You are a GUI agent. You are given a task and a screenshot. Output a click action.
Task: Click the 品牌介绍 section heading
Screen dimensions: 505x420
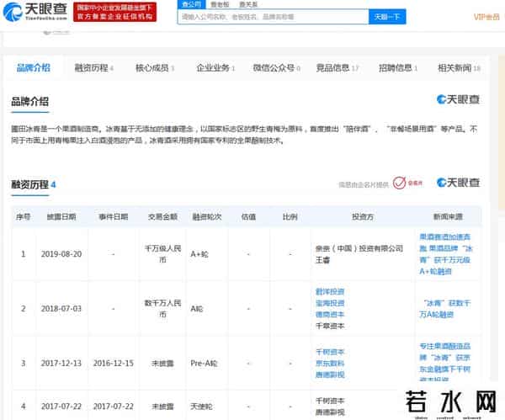pos(30,102)
